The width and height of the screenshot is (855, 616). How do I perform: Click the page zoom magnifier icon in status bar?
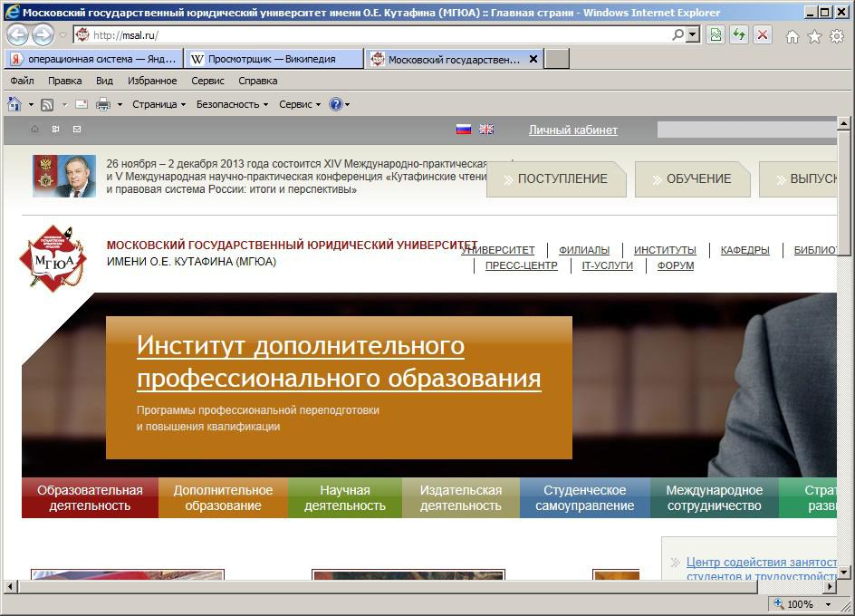click(779, 603)
